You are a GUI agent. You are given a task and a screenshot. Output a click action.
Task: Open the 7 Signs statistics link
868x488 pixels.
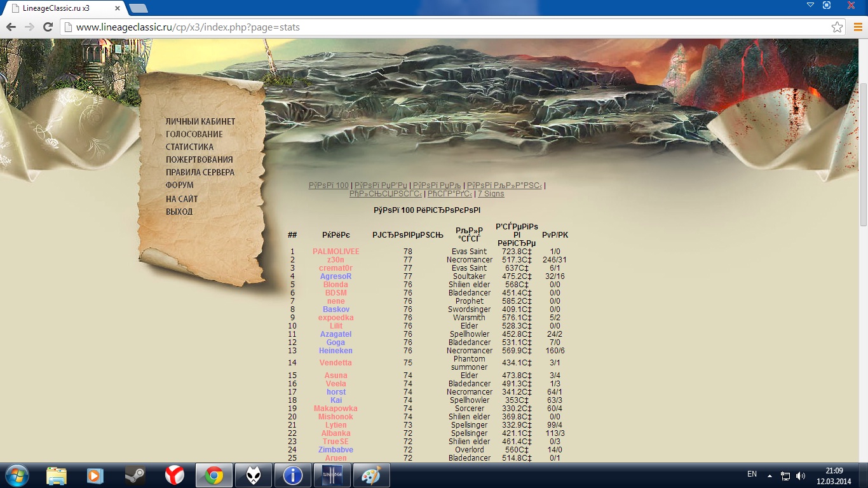491,194
